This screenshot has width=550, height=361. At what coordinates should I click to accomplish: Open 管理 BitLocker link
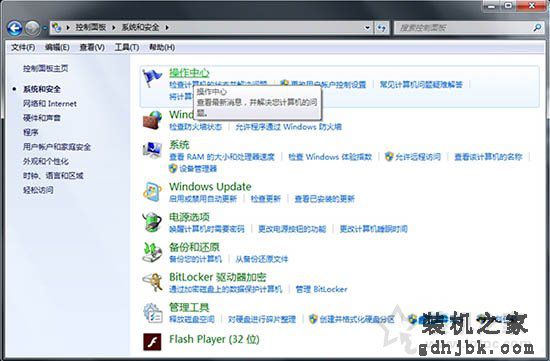tap(321, 289)
